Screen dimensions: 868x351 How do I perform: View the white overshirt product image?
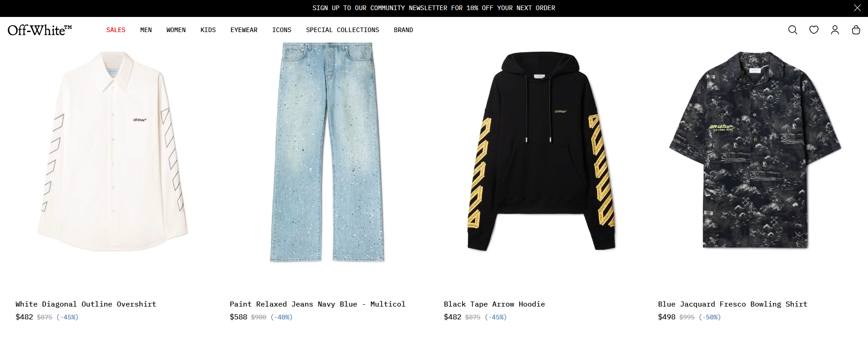113,151
